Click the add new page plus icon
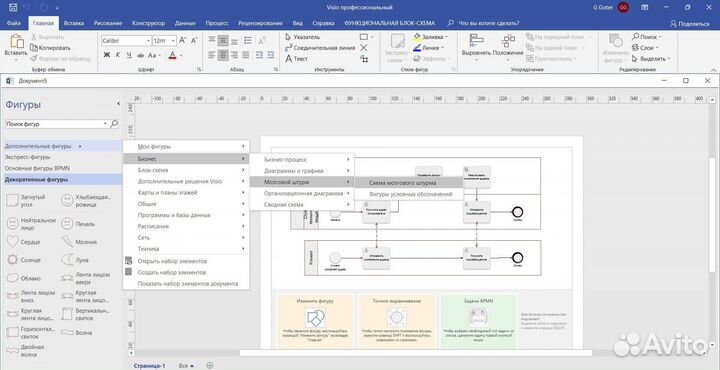 210,365
